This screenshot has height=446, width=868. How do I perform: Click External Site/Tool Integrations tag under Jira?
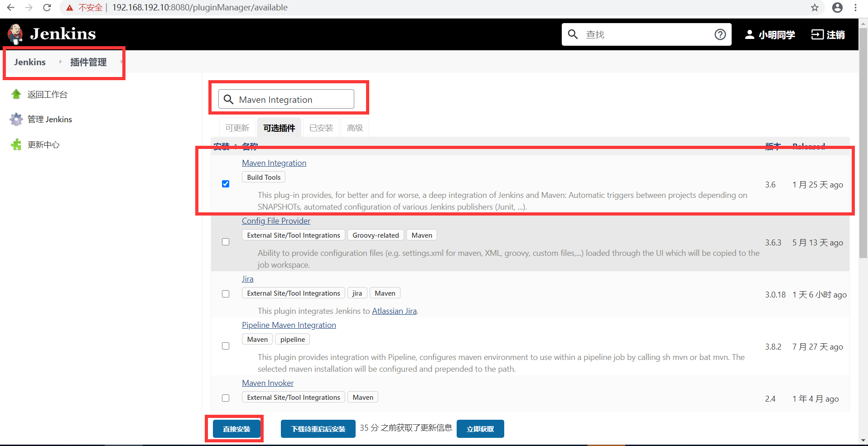294,293
